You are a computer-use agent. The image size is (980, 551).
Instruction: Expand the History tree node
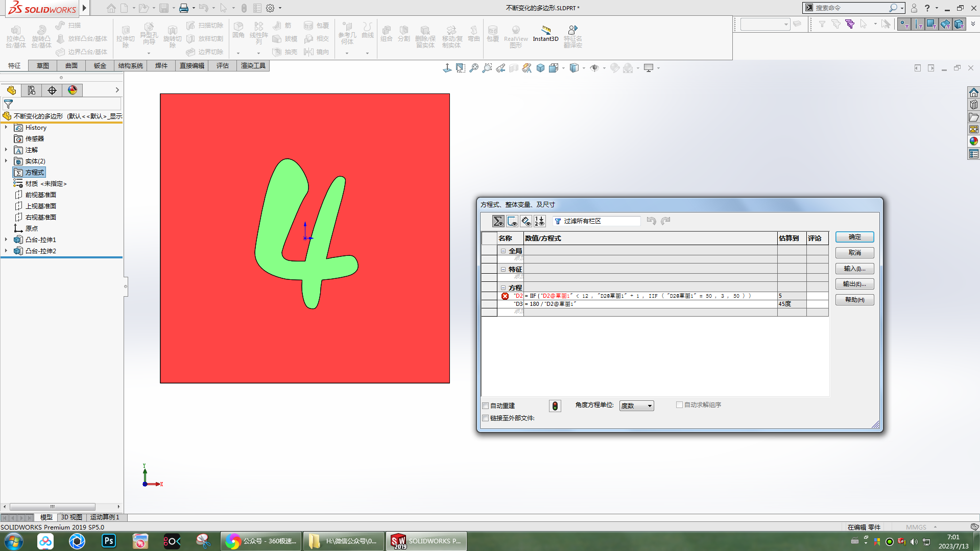pos(6,128)
